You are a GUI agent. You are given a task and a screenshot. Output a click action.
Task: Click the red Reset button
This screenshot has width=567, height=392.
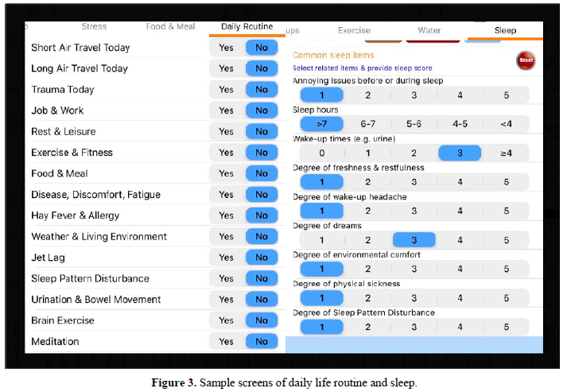point(526,60)
